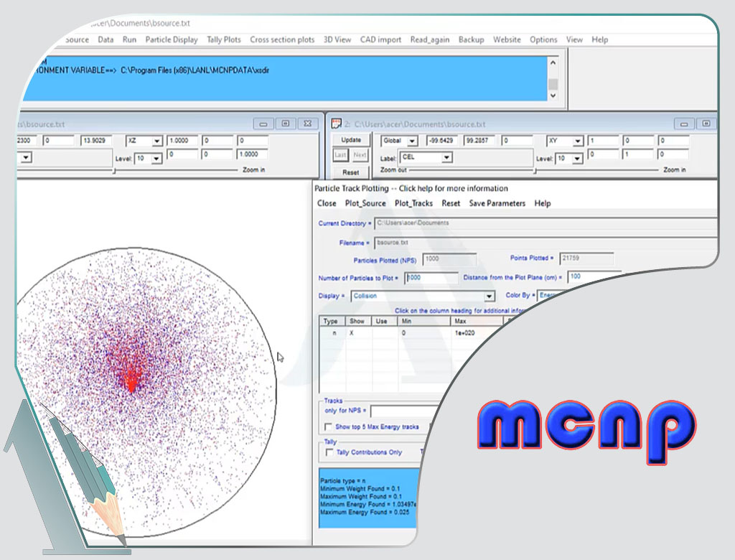
Task: Open the Particle Display menu
Action: pyautogui.click(x=172, y=40)
